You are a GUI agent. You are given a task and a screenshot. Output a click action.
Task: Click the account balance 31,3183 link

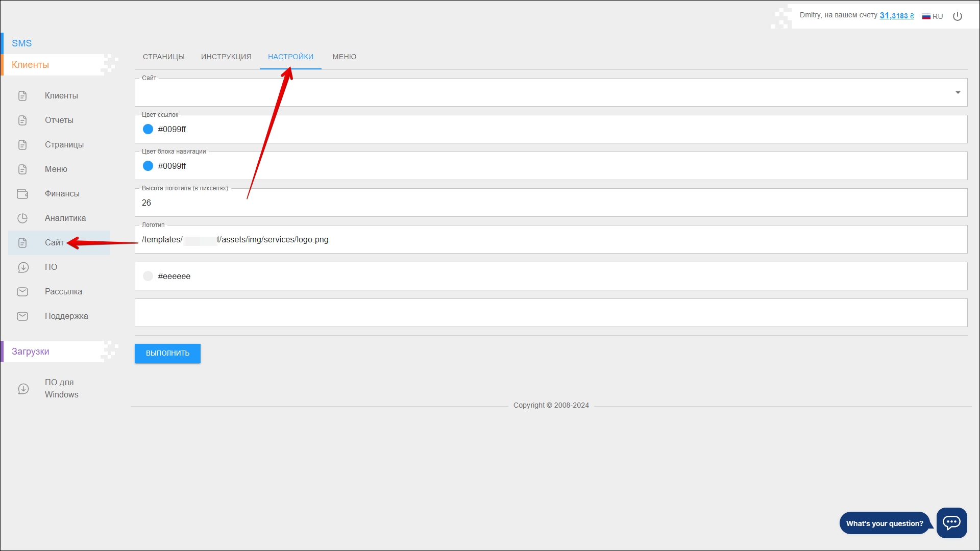896,16
